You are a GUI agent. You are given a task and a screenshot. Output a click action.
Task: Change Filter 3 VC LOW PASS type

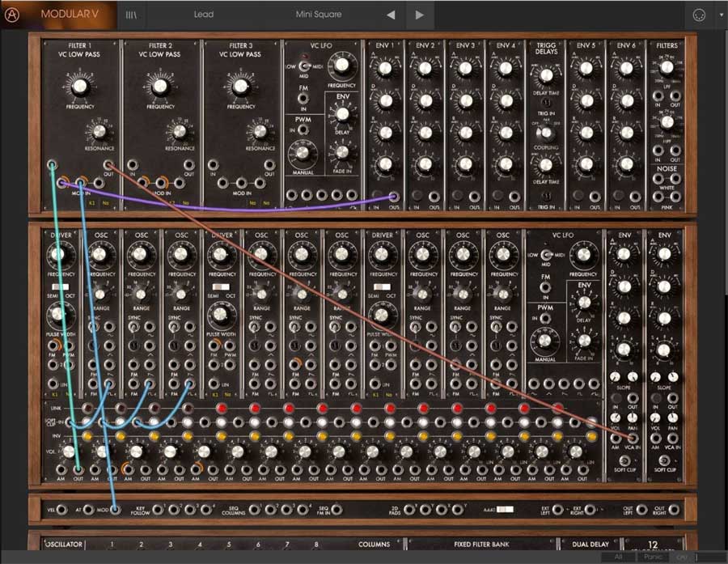[x=240, y=54]
